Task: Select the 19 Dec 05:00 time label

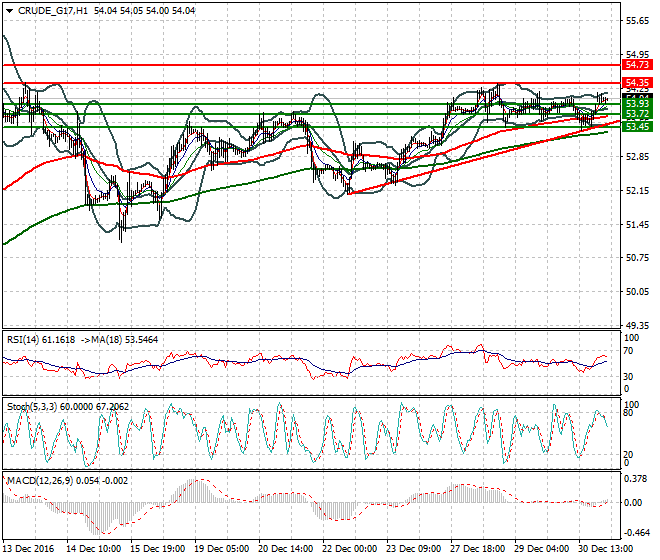Action: point(221,549)
